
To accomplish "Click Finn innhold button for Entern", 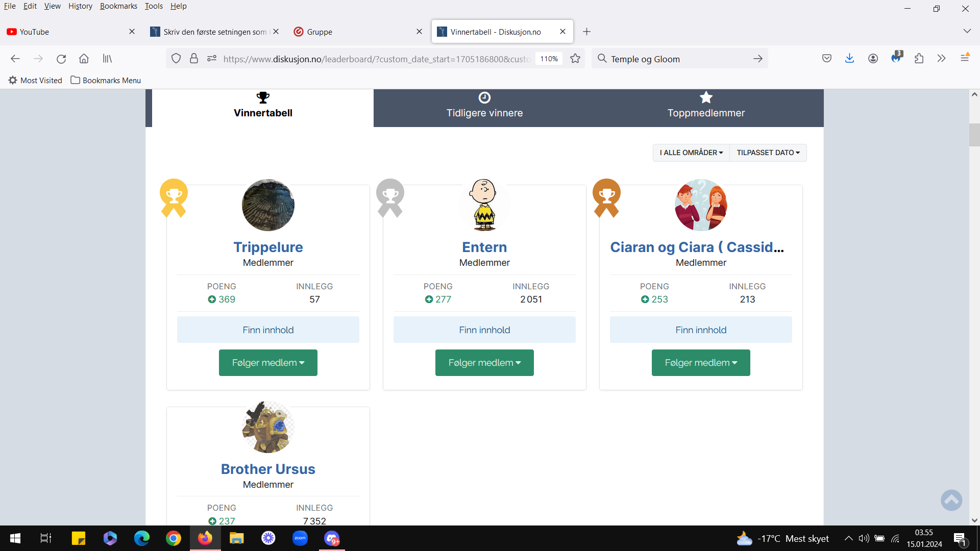I will pyautogui.click(x=484, y=330).
